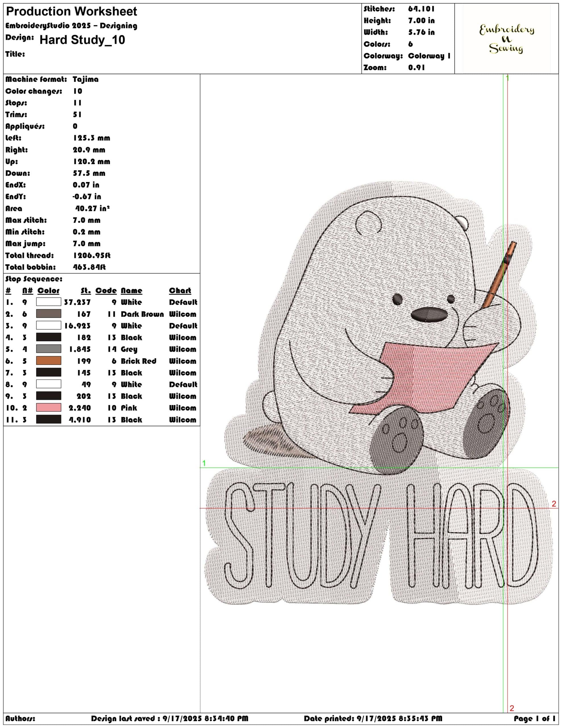
Task: Click the thread name "Brick Red"
Action: tap(139, 361)
